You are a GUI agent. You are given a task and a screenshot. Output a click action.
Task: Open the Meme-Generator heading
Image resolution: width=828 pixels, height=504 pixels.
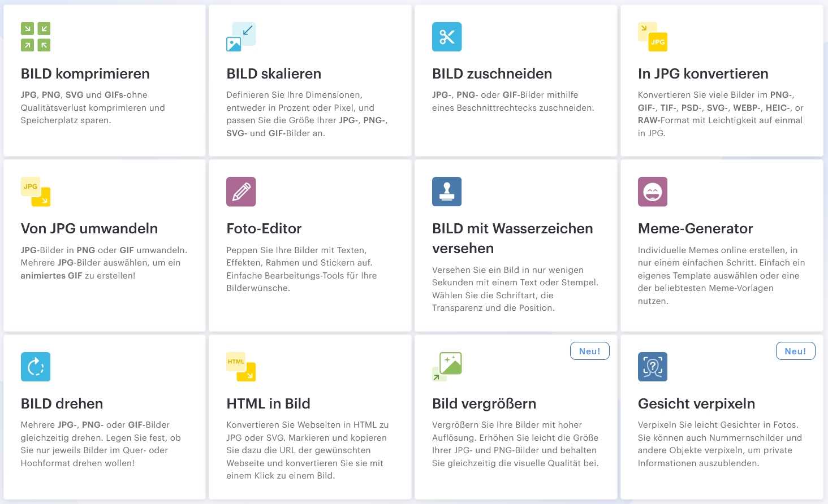(695, 228)
